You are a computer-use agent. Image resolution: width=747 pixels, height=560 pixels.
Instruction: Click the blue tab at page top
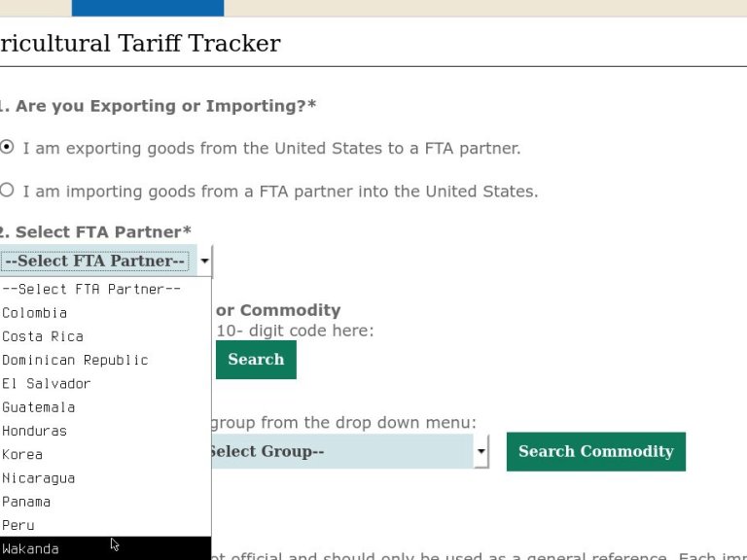coord(147,8)
